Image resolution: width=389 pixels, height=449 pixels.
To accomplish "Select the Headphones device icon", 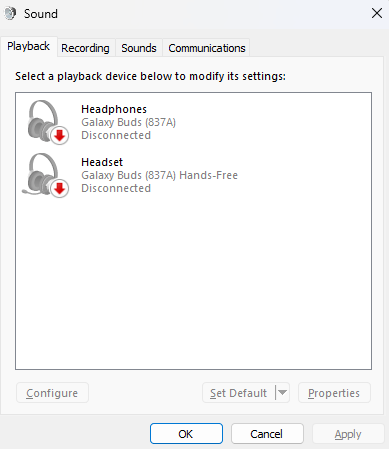I will click(x=47, y=122).
